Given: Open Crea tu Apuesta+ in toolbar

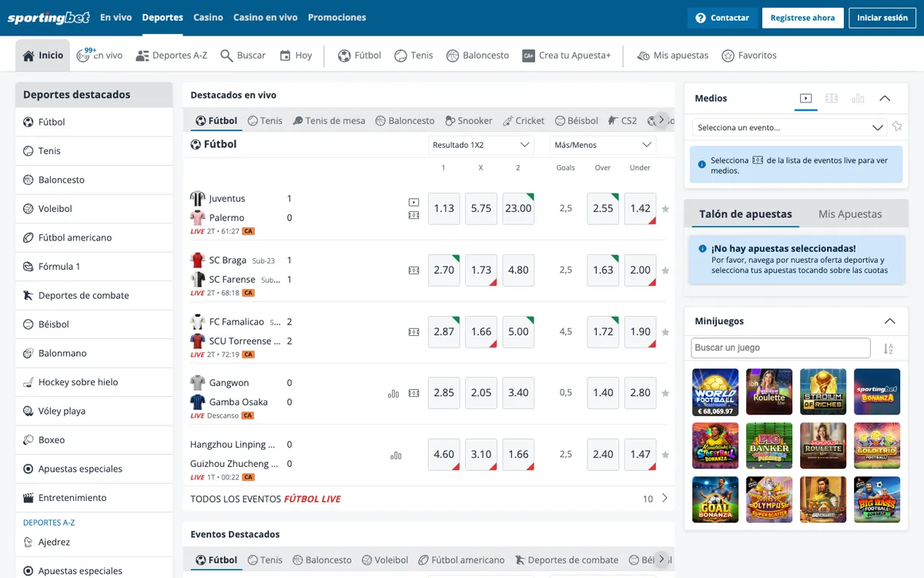Looking at the screenshot, I should [566, 55].
